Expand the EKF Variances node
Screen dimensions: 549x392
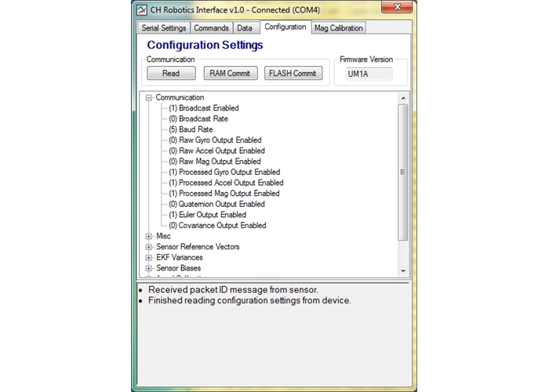(149, 257)
